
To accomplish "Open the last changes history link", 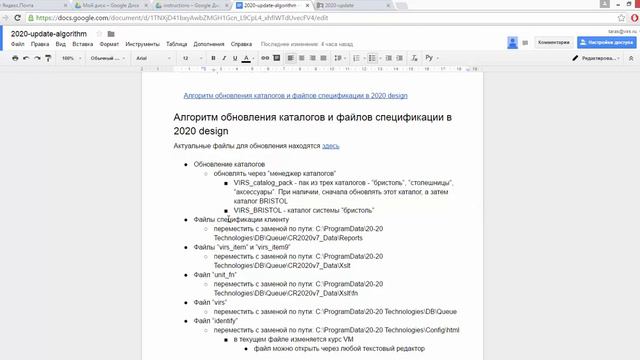I will (x=307, y=44).
